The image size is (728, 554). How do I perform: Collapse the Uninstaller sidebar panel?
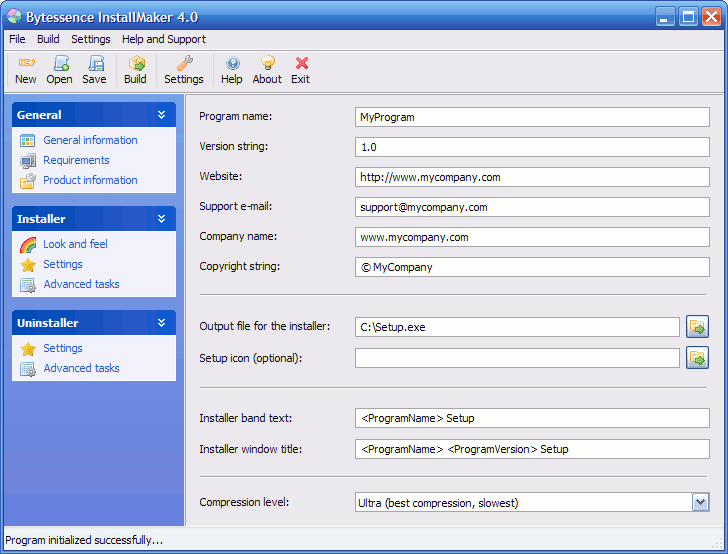click(161, 323)
